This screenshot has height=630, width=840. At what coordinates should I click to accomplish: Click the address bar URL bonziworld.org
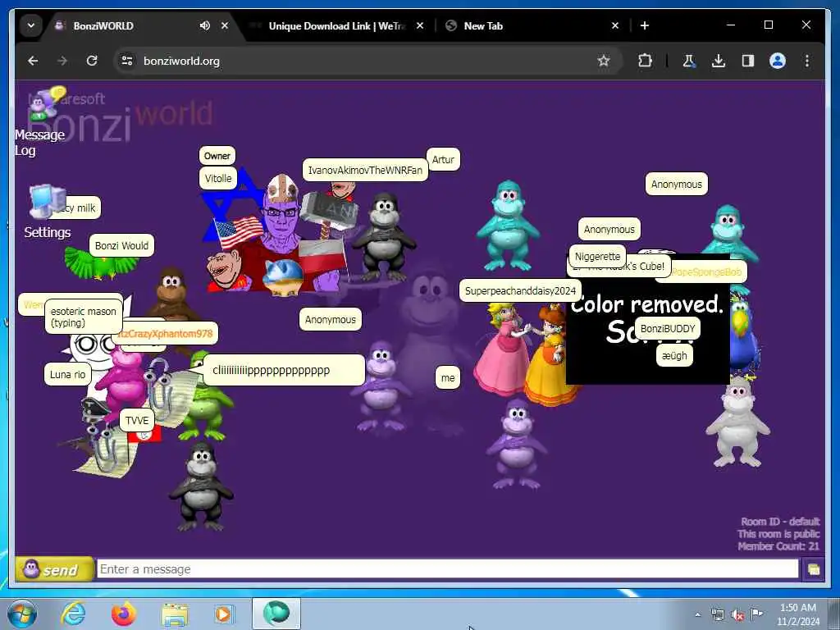click(x=181, y=61)
